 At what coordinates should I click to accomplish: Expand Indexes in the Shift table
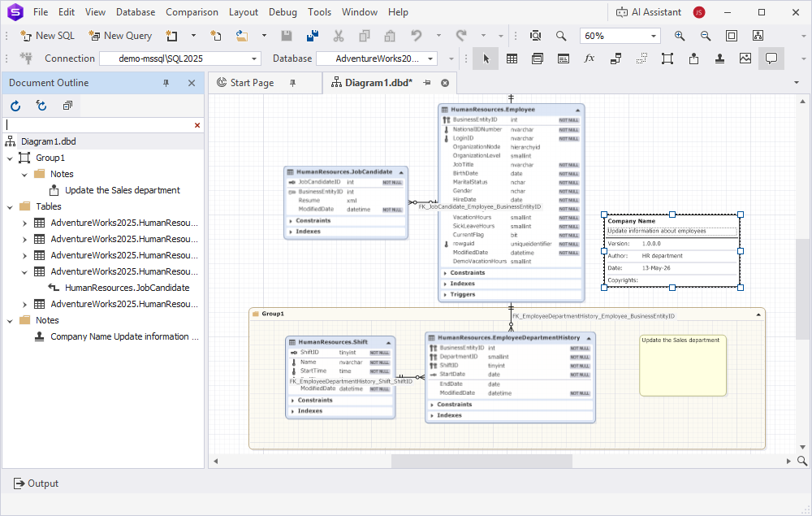pyautogui.click(x=292, y=411)
